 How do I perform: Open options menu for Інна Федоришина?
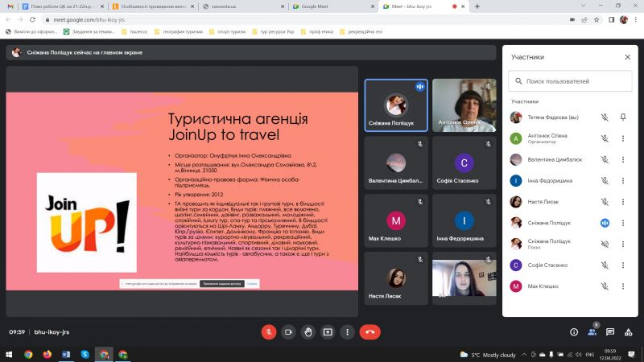click(623, 180)
